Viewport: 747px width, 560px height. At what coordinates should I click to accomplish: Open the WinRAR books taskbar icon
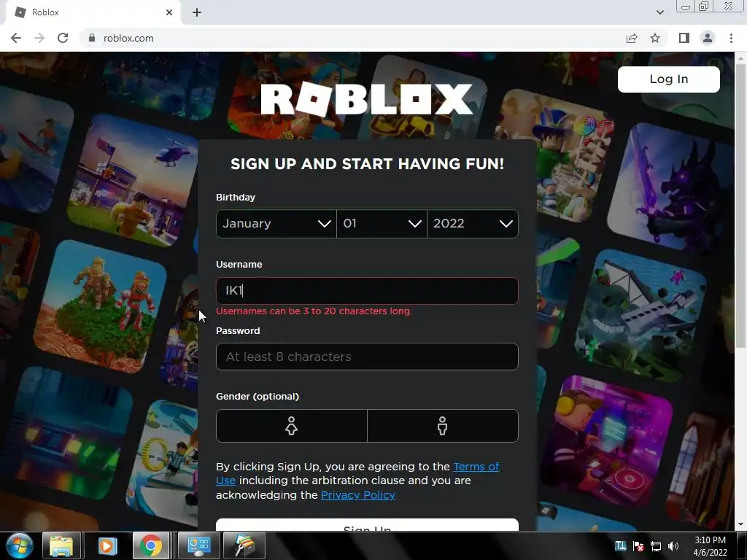click(x=244, y=545)
